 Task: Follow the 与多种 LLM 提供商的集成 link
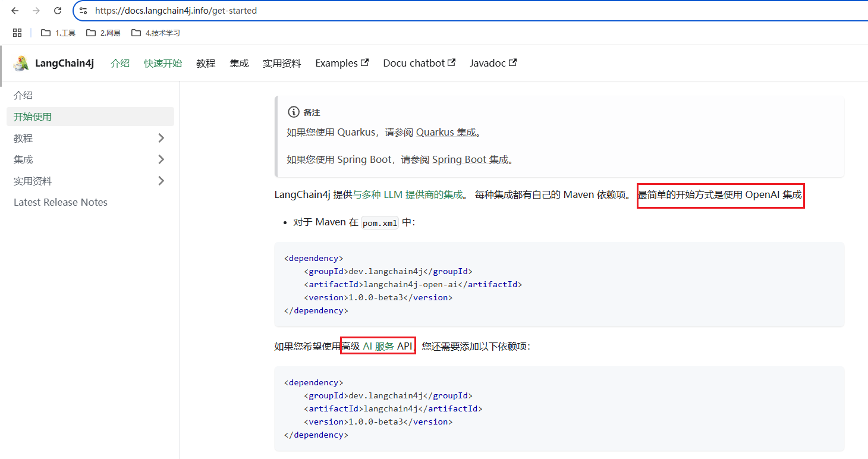(x=407, y=194)
